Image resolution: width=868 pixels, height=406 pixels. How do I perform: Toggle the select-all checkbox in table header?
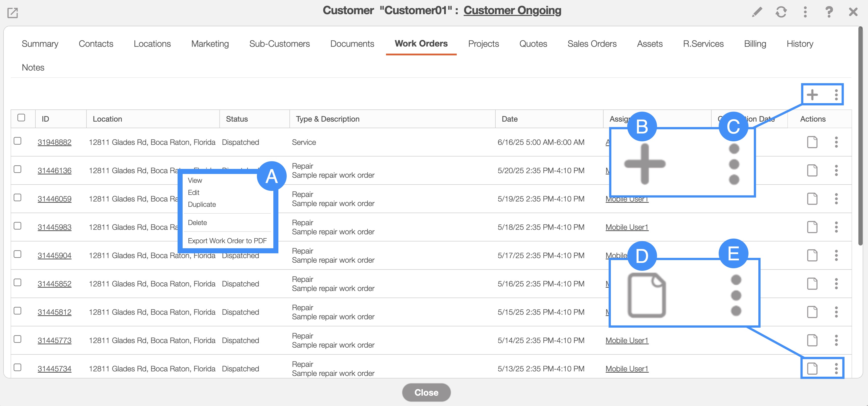(21, 118)
